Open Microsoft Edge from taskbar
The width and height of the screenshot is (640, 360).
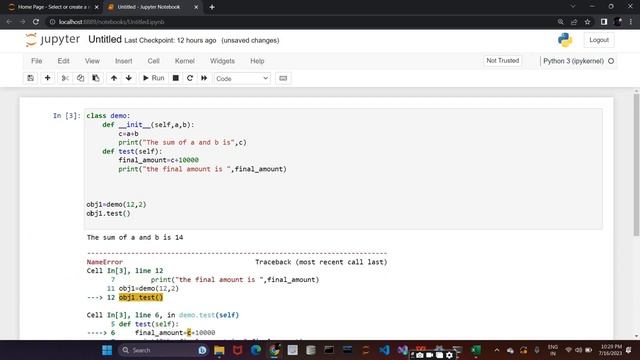click(256, 350)
